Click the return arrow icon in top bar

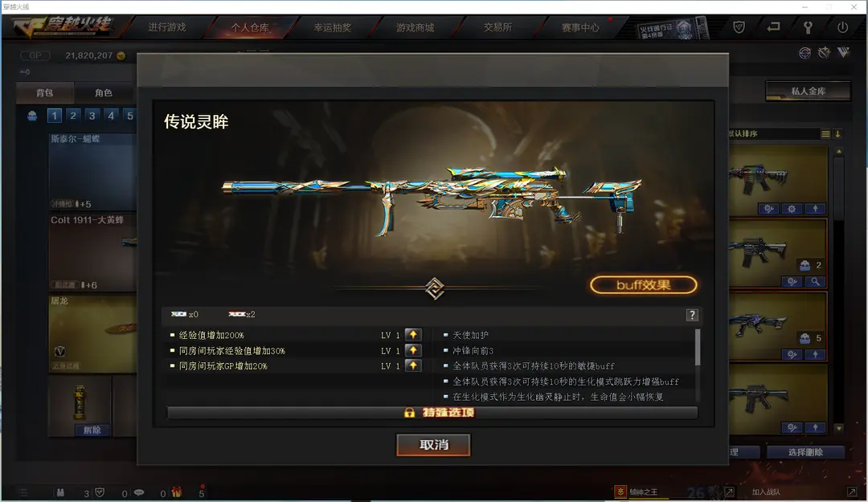pos(773,27)
